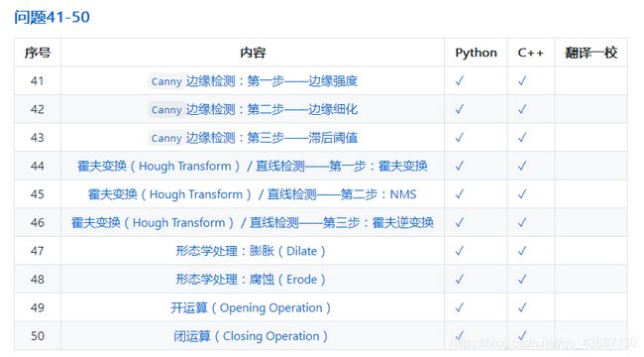Click the Python checkmark for question 47
This screenshot has height=357, width=644.
click(x=459, y=251)
